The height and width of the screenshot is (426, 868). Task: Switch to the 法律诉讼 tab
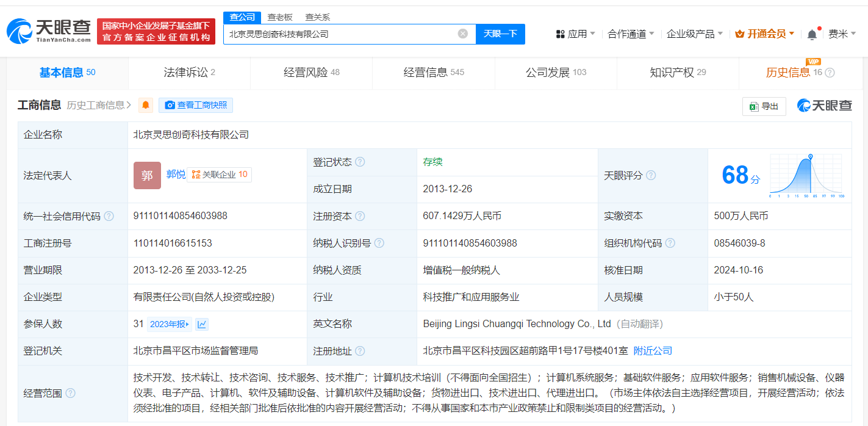click(x=189, y=73)
